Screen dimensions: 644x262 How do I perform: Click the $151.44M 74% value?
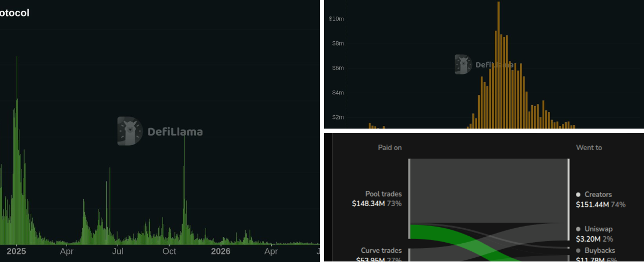[x=601, y=204]
